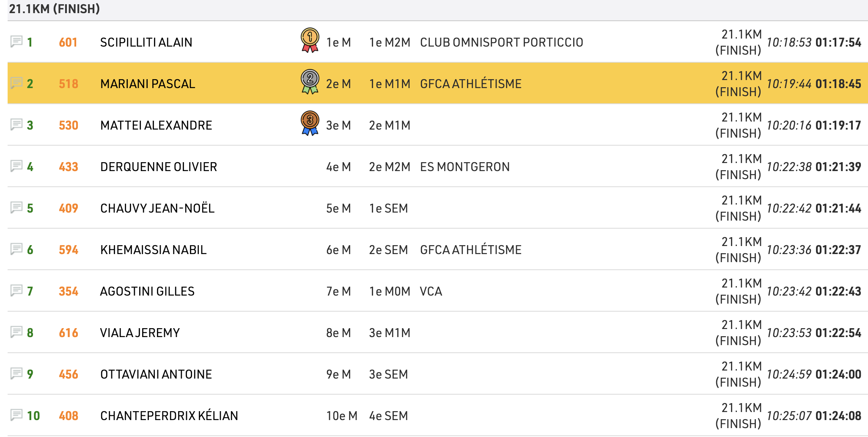This screenshot has height=437, width=868.
Task: Select Ottaviani Antoine's name
Action: coord(156,374)
